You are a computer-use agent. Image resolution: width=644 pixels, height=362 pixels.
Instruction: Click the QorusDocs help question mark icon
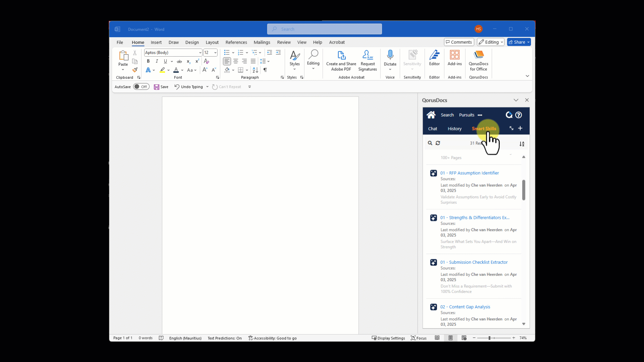tap(519, 115)
